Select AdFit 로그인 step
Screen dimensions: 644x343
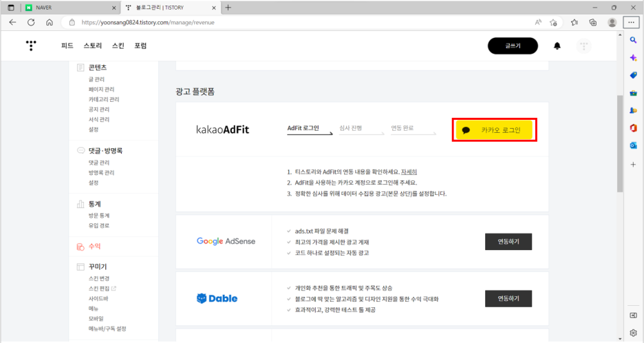pos(303,128)
